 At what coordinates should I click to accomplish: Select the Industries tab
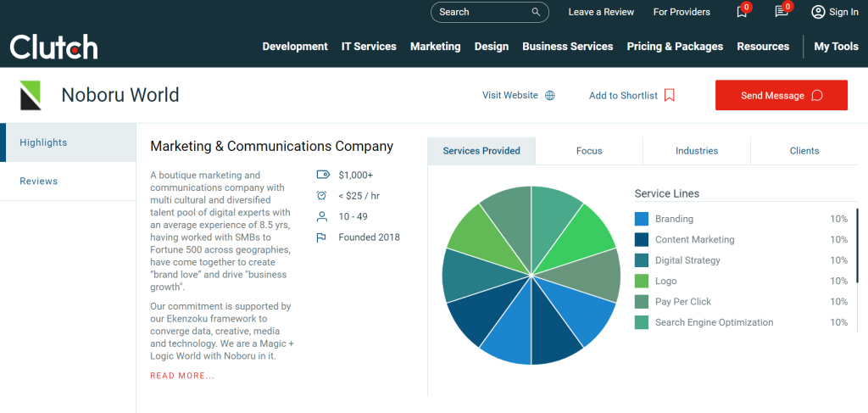pyautogui.click(x=697, y=151)
